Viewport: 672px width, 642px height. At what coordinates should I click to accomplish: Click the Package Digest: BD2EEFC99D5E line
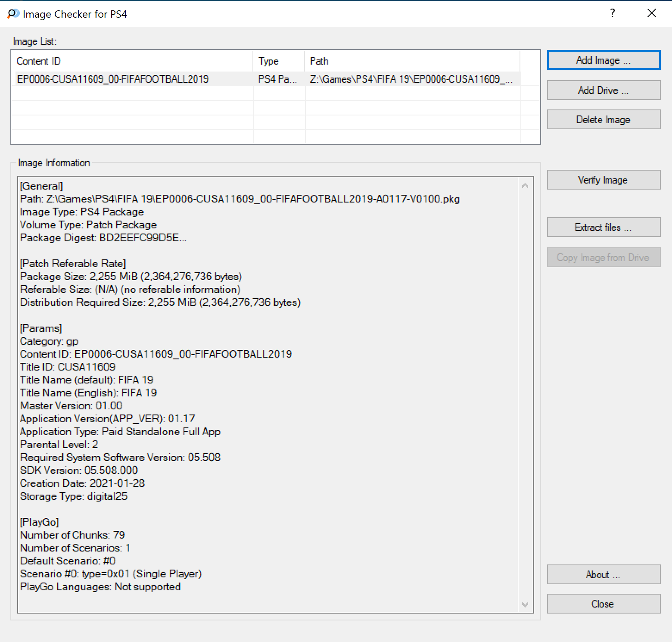tap(103, 237)
